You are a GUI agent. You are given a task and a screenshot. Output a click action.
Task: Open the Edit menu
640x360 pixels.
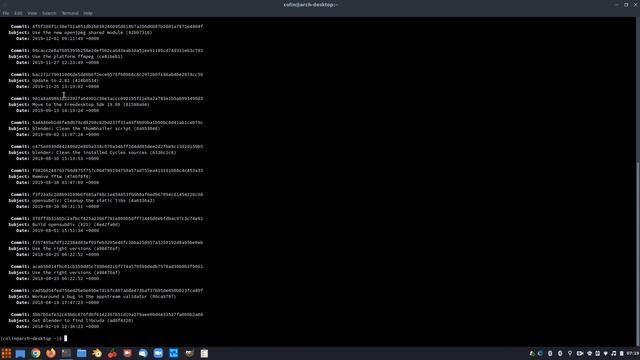click(x=18, y=13)
